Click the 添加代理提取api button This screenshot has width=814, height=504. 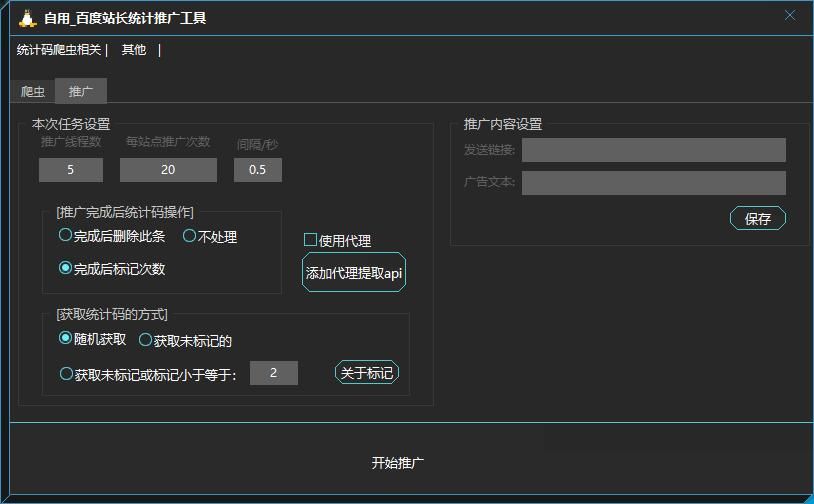click(354, 273)
